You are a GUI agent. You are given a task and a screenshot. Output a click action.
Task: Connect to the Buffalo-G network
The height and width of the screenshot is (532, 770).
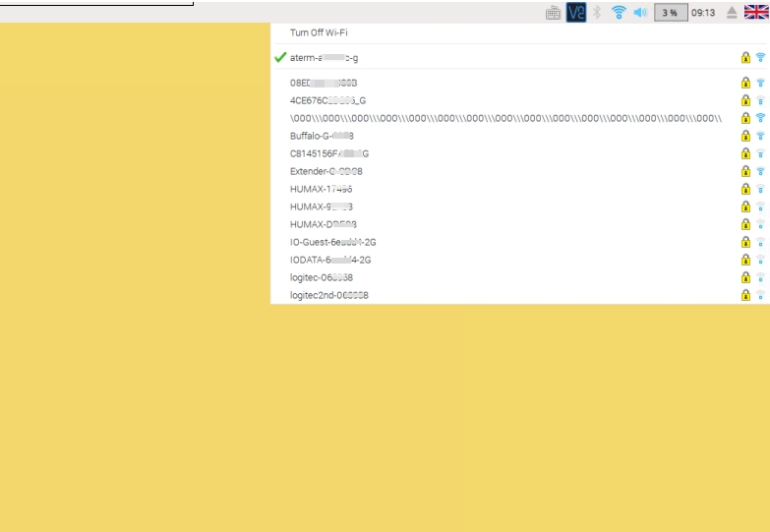click(x=322, y=136)
